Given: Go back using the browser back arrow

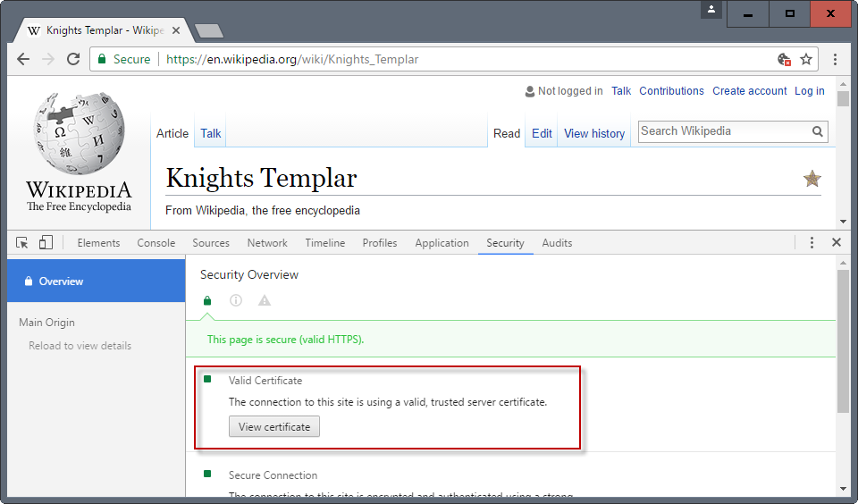Looking at the screenshot, I should [x=23, y=59].
